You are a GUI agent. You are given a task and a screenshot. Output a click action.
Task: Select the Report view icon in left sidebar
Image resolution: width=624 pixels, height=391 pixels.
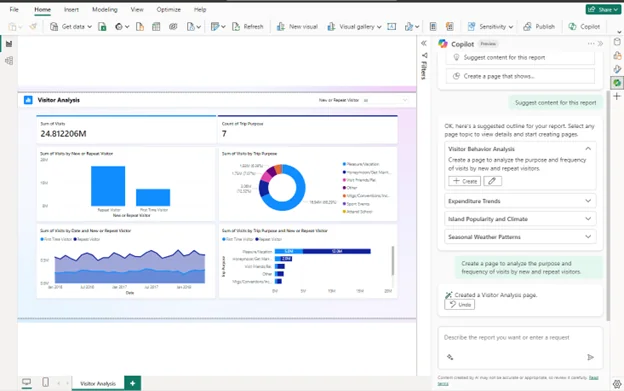[9, 44]
